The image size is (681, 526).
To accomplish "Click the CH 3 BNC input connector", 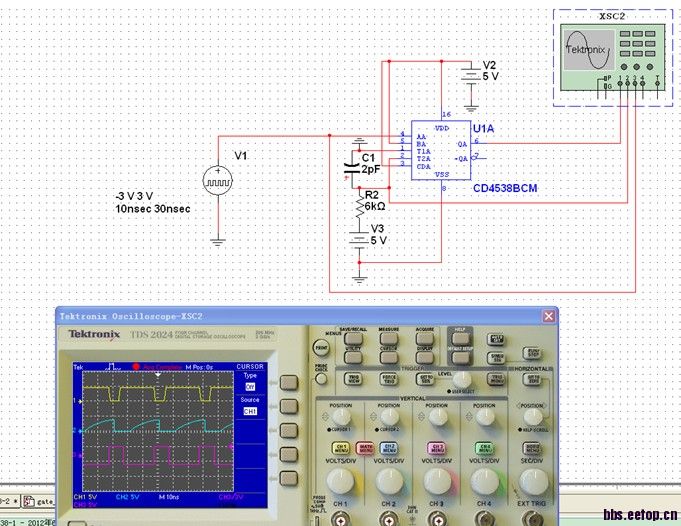I will click(436, 519).
